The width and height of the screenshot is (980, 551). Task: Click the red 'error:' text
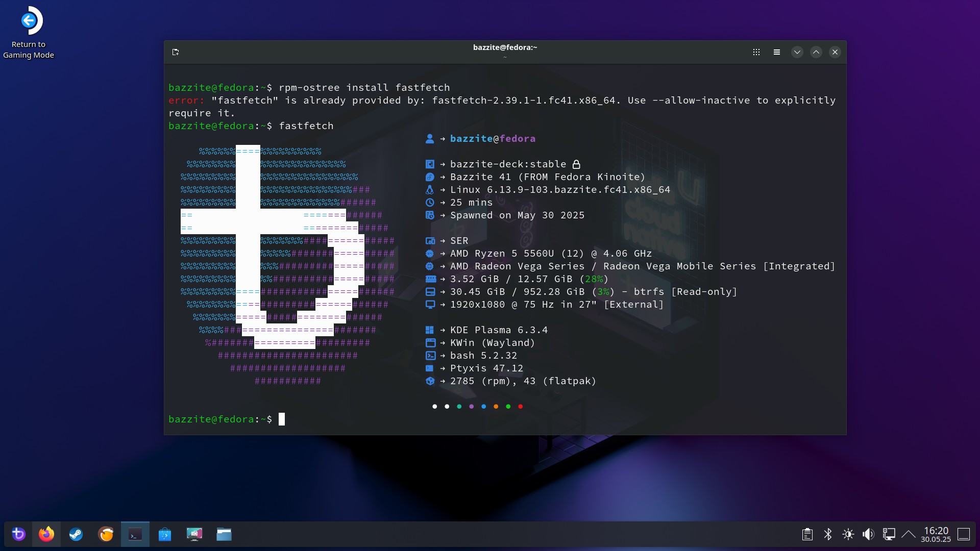[x=187, y=101]
